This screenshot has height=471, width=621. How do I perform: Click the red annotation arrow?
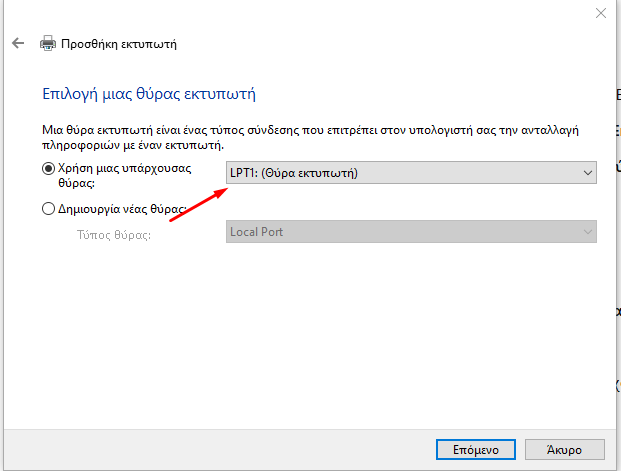pyautogui.click(x=198, y=205)
